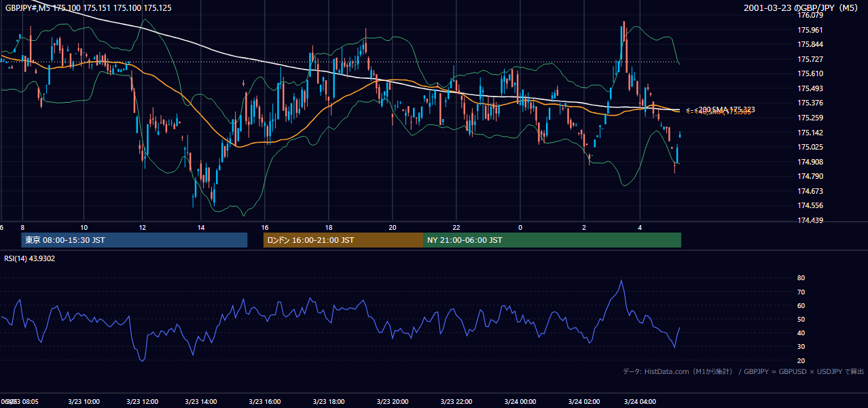Click price axis label 175.259
The image size is (868, 408).
tap(810, 118)
